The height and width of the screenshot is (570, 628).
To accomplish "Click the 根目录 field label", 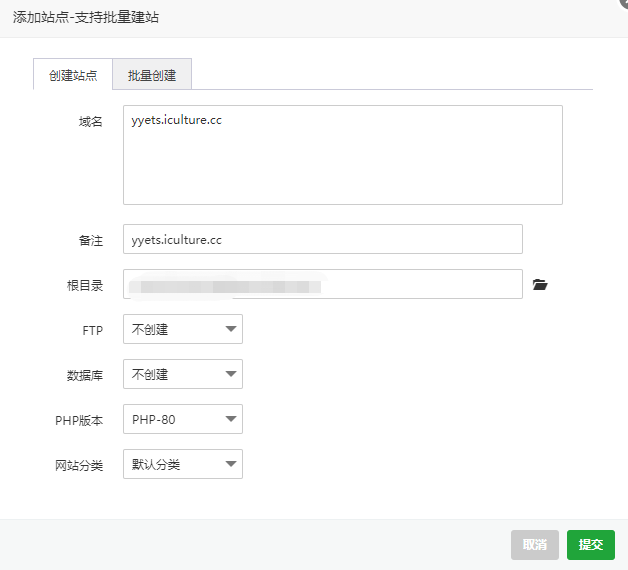I will pos(85,286).
